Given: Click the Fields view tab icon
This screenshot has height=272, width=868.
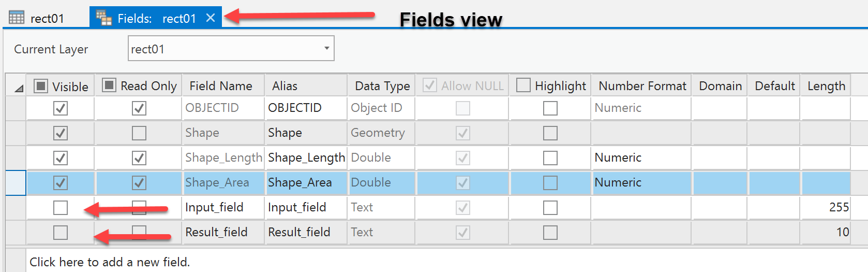Looking at the screenshot, I should click(104, 18).
